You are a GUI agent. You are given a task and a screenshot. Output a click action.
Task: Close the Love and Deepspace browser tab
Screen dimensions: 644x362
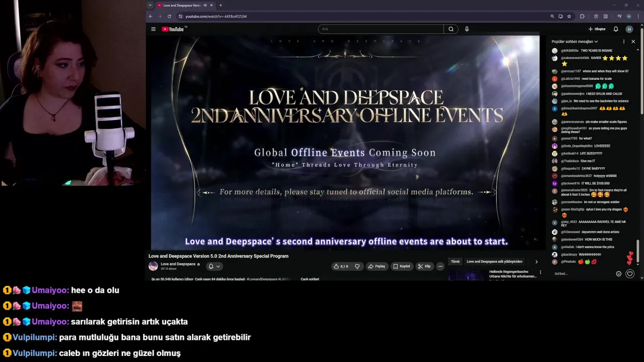click(x=211, y=5)
